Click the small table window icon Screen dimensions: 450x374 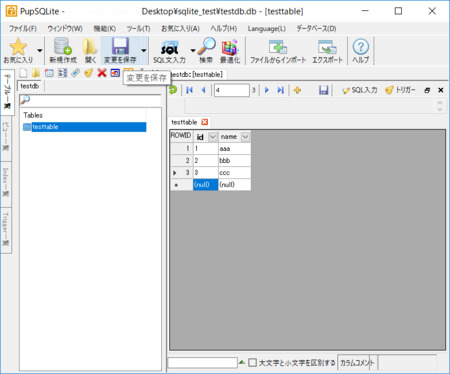point(49,73)
